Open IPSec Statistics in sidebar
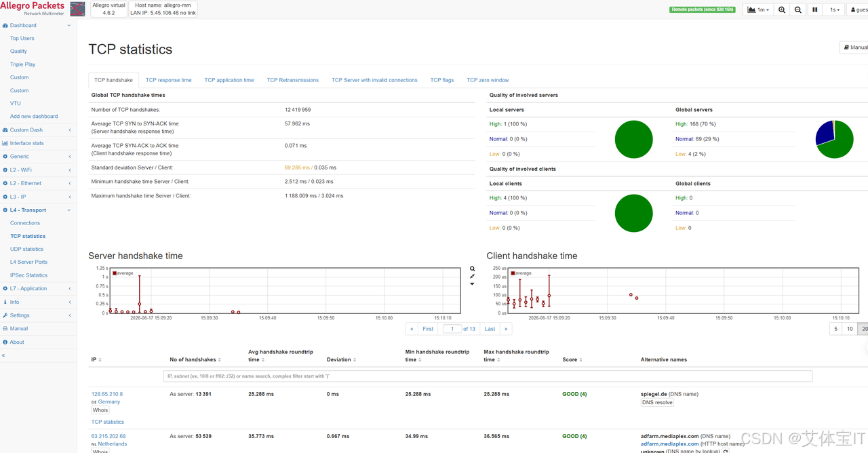Viewport: 868px width, 453px height. pyautogui.click(x=28, y=275)
